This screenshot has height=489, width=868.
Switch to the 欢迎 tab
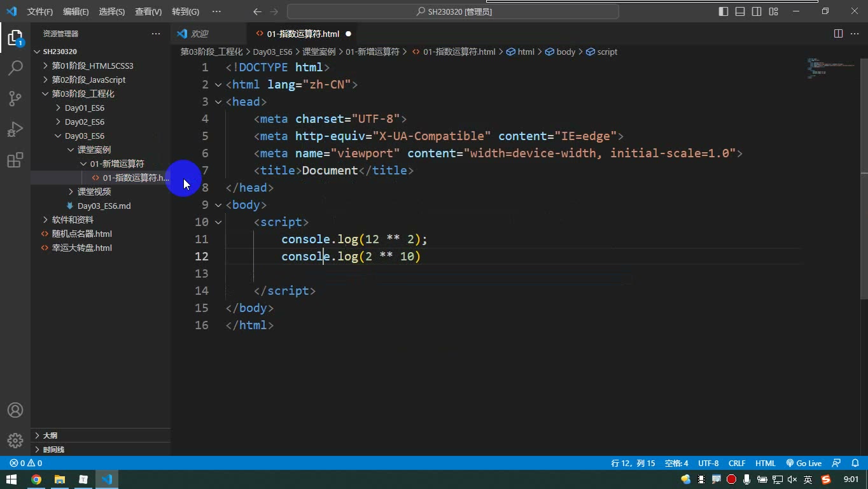click(200, 34)
